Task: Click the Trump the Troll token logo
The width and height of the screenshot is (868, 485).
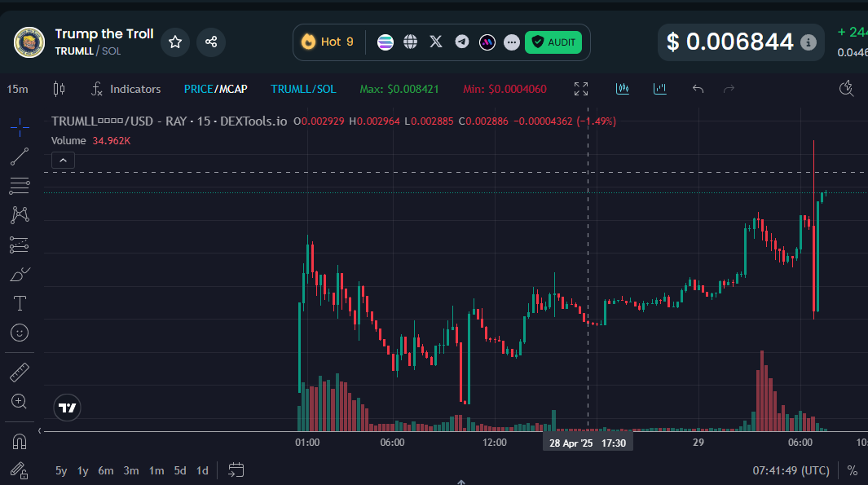Action: tap(29, 42)
